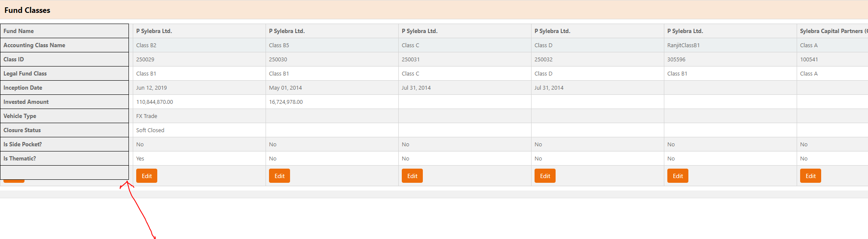Click Edit button under Class B2 column

[147, 176]
